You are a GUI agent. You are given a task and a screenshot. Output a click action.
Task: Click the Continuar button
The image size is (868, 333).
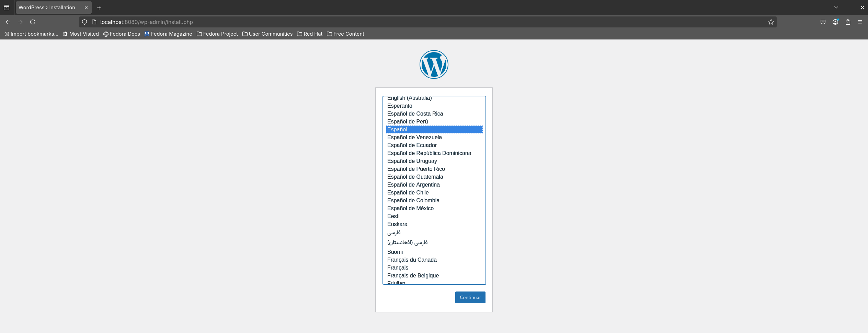pyautogui.click(x=470, y=297)
